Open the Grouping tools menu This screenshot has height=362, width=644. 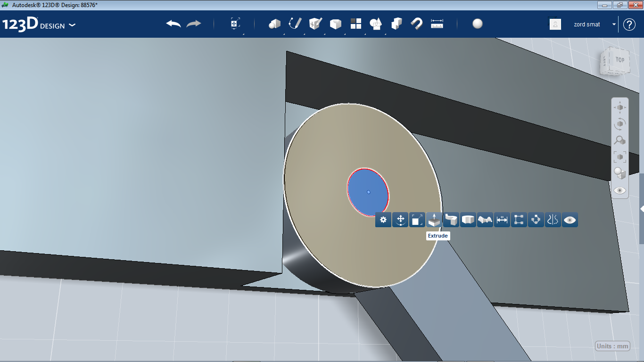point(376,24)
